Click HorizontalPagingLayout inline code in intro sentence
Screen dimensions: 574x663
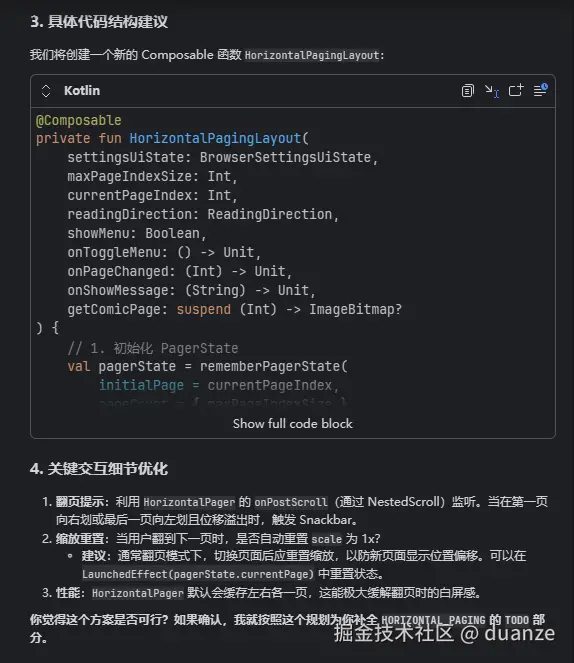[x=312, y=55]
